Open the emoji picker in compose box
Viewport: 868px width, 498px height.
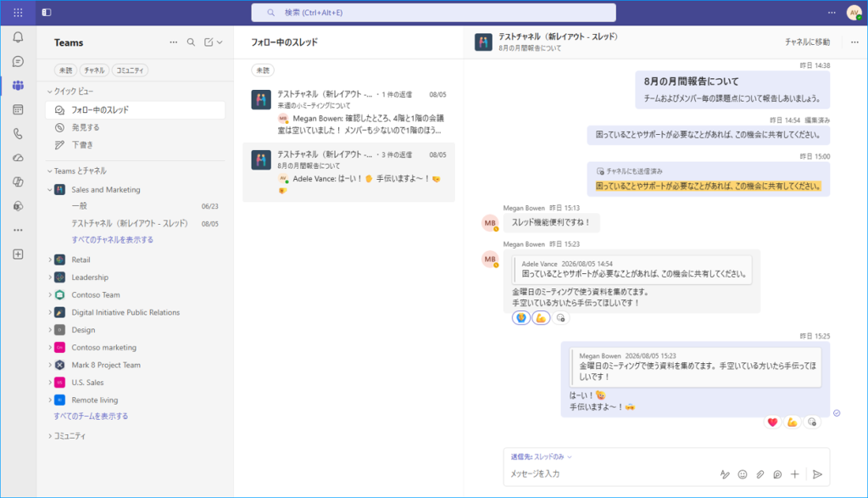(743, 474)
